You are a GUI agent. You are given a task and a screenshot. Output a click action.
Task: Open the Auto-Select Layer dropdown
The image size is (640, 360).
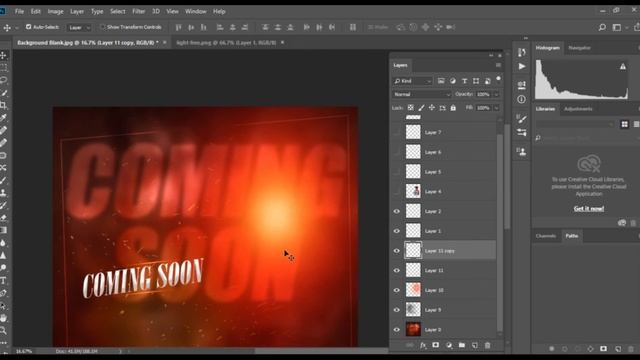coord(79,27)
